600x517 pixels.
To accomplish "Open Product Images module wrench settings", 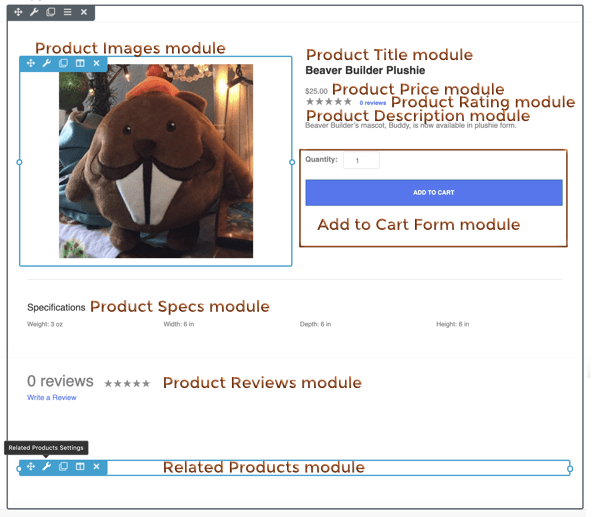I will 47,63.
